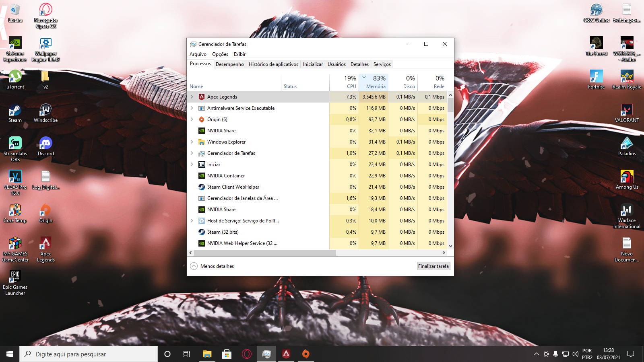
Task: Open the Windscribe desktop shortcut
Action: click(x=46, y=113)
